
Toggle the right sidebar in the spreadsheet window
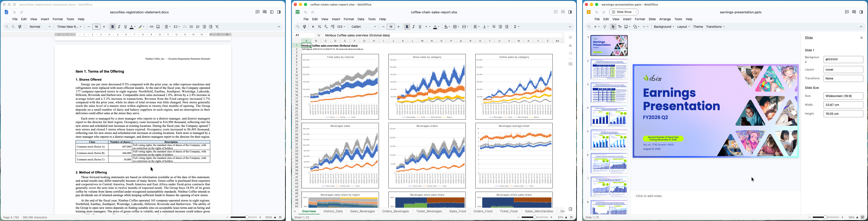click(570, 12)
